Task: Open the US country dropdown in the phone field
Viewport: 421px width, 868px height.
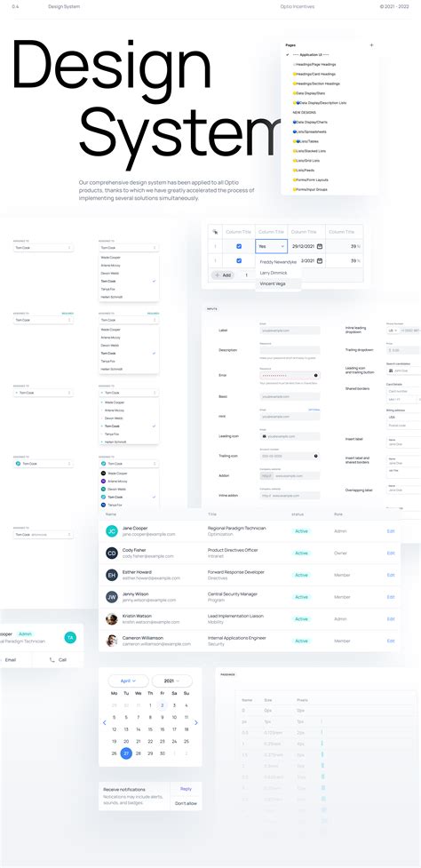Action: [x=393, y=330]
